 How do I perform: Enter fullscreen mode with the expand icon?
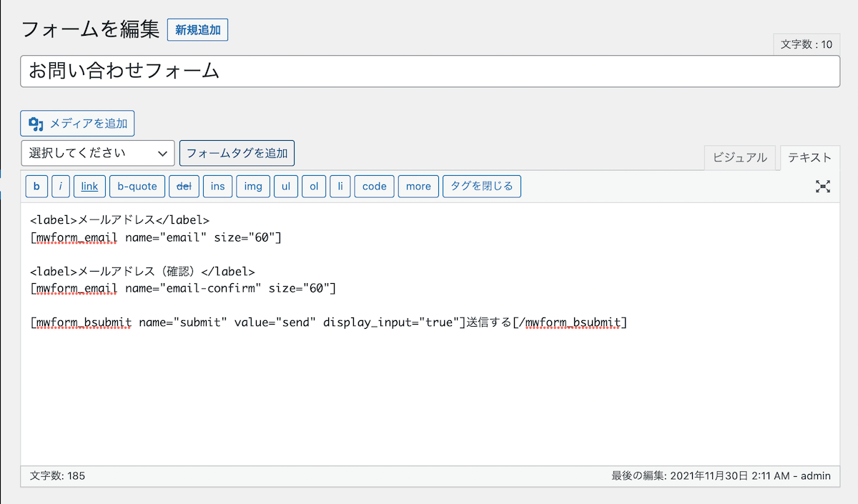click(823, 186)
